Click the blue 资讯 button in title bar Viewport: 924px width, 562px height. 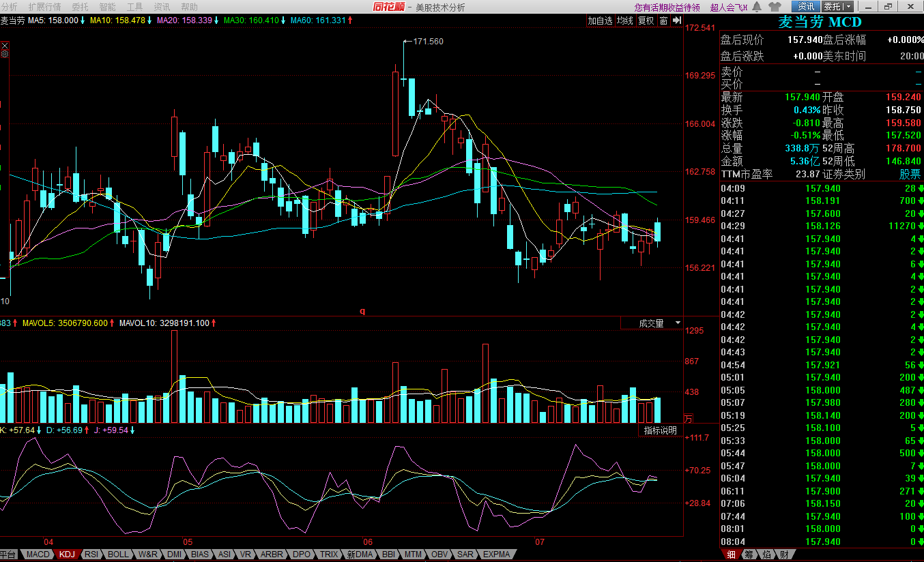[x=806, y=7]
